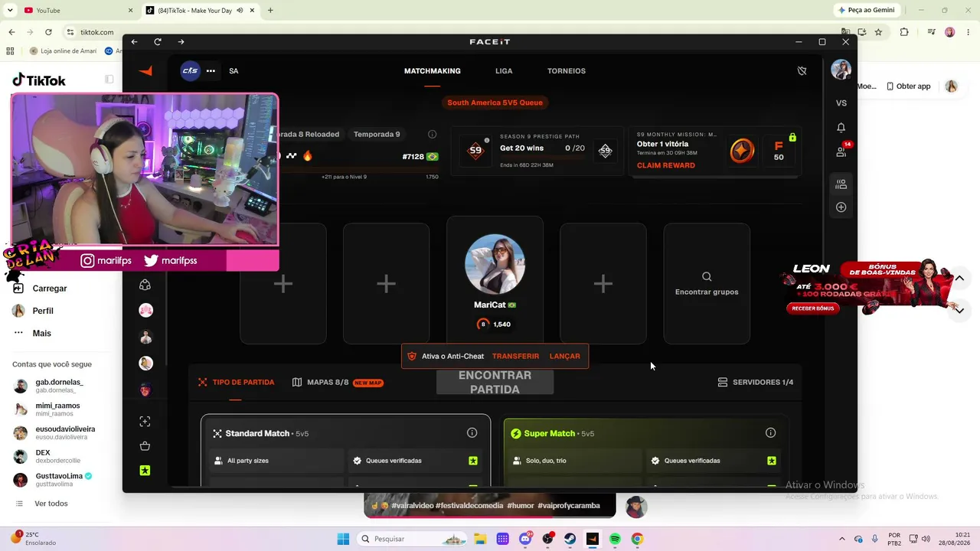This screenshot has width=980, height=551.
Task: Select the Super Match 5v5 card
Action: (x=644, y=450)
